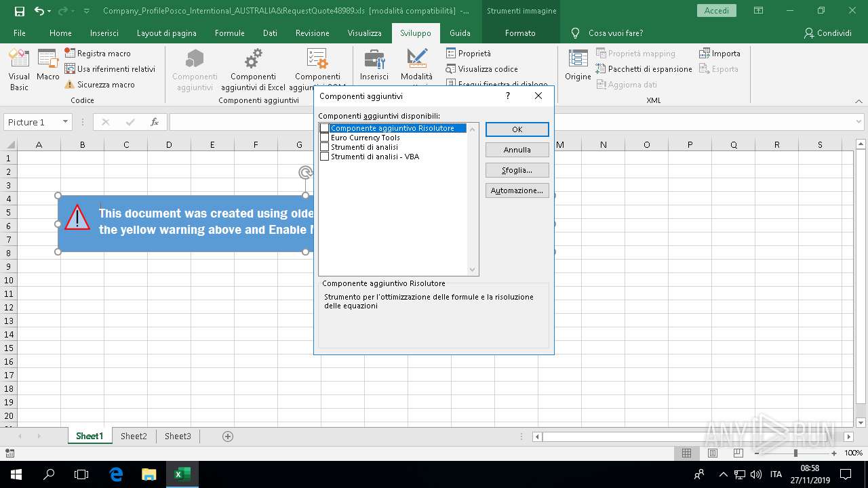
Task: Click Annulla to cancel dialog
Action: click(517, 150)
